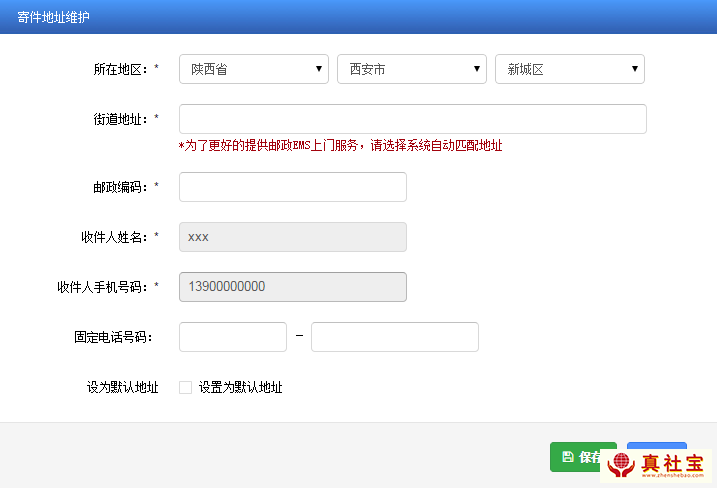Click the red EMS address hint text
The height and width of the screenshot is (488, 717).
pyautogui.click(x=340, y=146)
